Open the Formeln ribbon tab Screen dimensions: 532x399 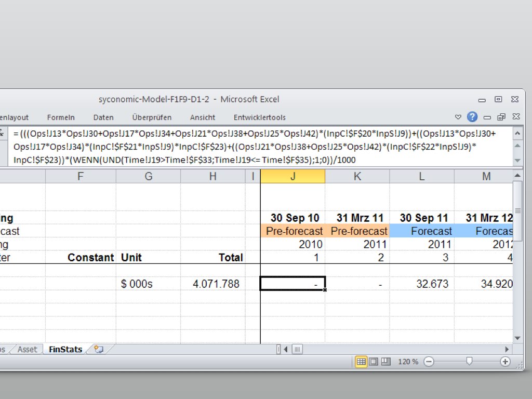(x=61, y=117)
